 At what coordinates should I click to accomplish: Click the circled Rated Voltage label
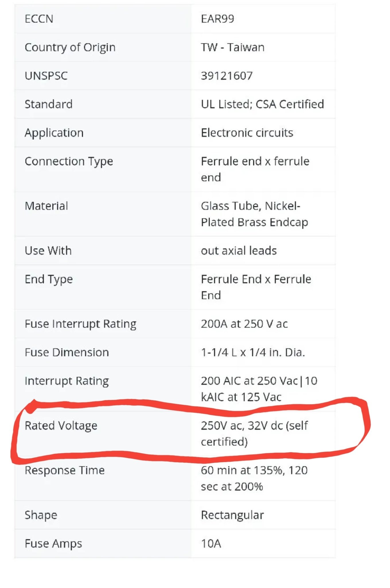(61, 426)
